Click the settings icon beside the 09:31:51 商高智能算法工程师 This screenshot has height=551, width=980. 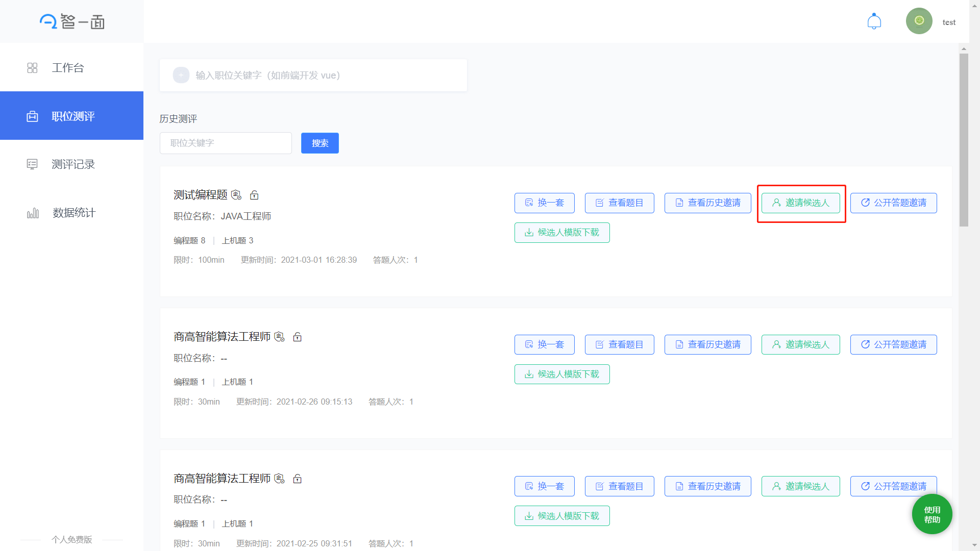coord(279,479)
